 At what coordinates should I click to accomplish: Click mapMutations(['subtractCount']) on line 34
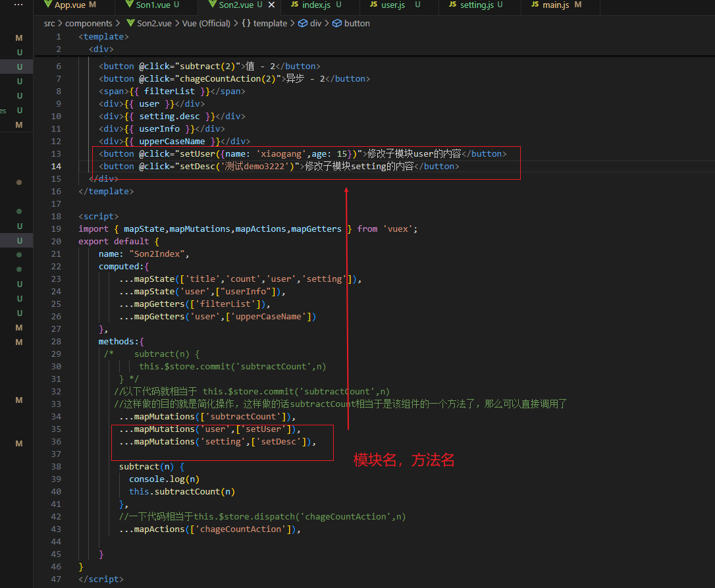(213, 417)
